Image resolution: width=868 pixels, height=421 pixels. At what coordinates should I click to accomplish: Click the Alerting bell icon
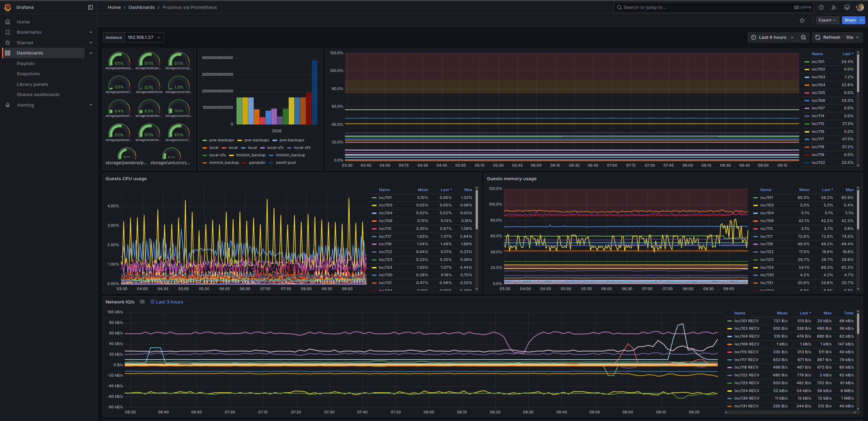pos(8,105)
